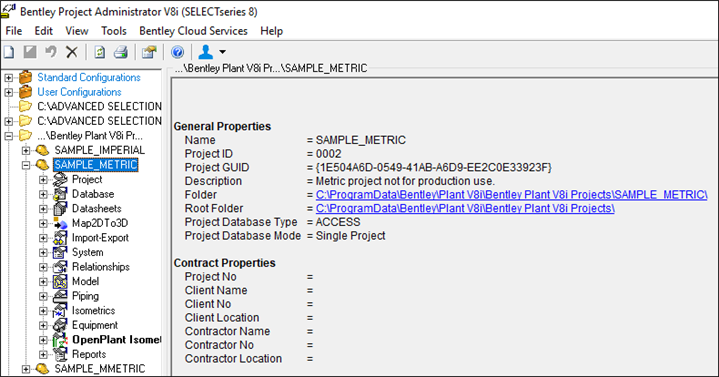
Task: Expand the Piping tree node
Action: click(x=43, y=296)
